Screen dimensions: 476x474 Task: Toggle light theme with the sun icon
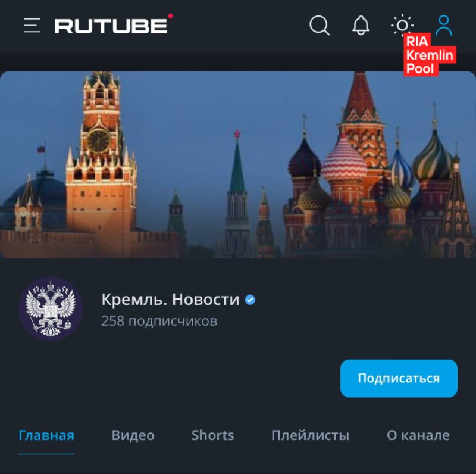point(402,25)
